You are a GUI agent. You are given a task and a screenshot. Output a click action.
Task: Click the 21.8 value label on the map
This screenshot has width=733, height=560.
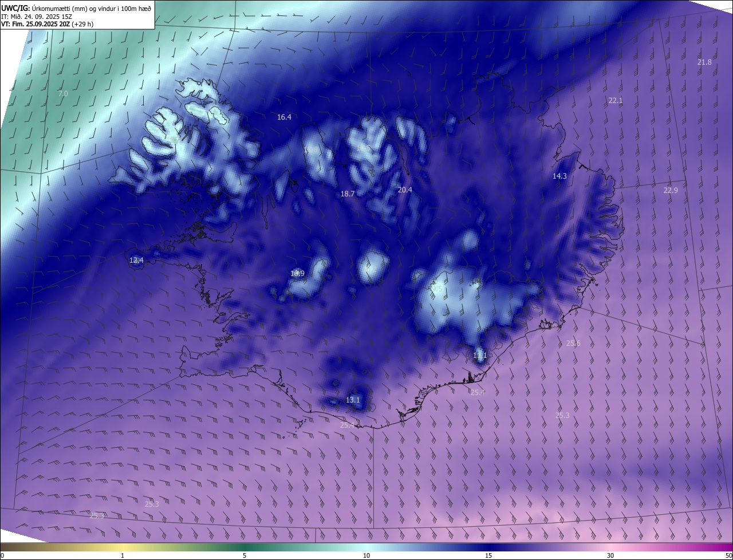click(x=704, y=62)
